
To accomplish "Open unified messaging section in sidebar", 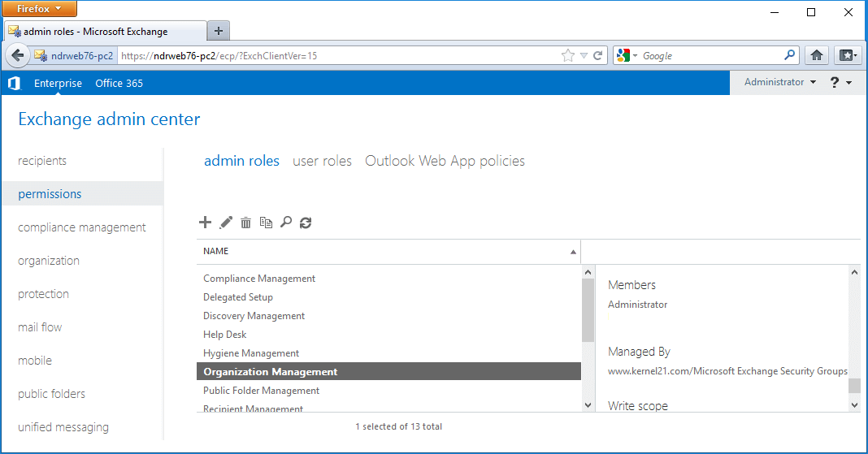I will [x=63, y=427].
